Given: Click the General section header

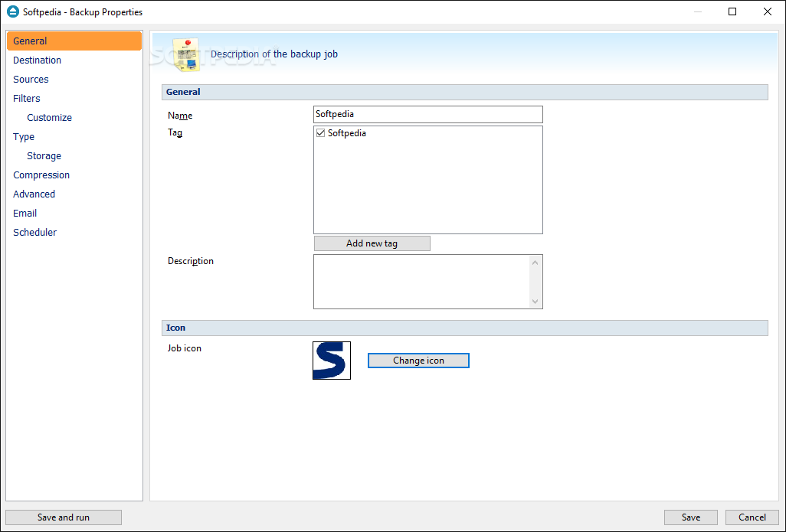Looking at the screenshot, I should click(465, 92).
